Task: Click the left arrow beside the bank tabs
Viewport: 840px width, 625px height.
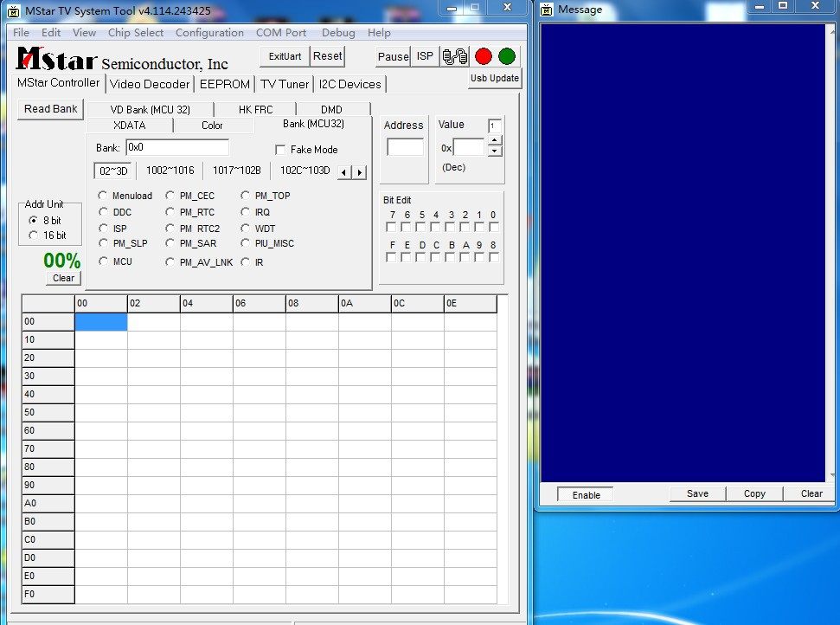Action: [346, 171]
